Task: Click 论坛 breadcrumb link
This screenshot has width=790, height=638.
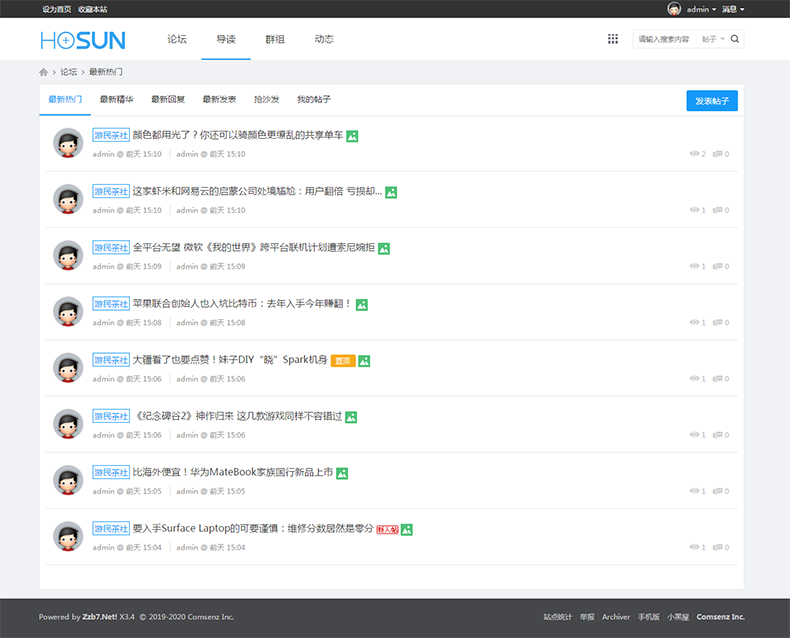Action: [x=69, y=72]
